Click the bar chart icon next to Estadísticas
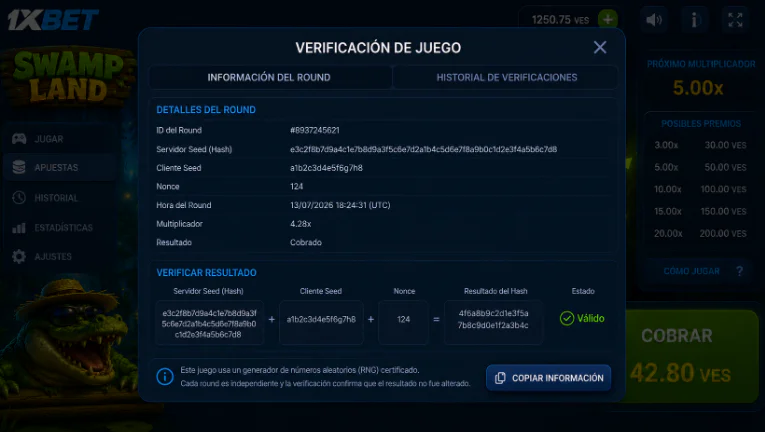 [19, 227]
